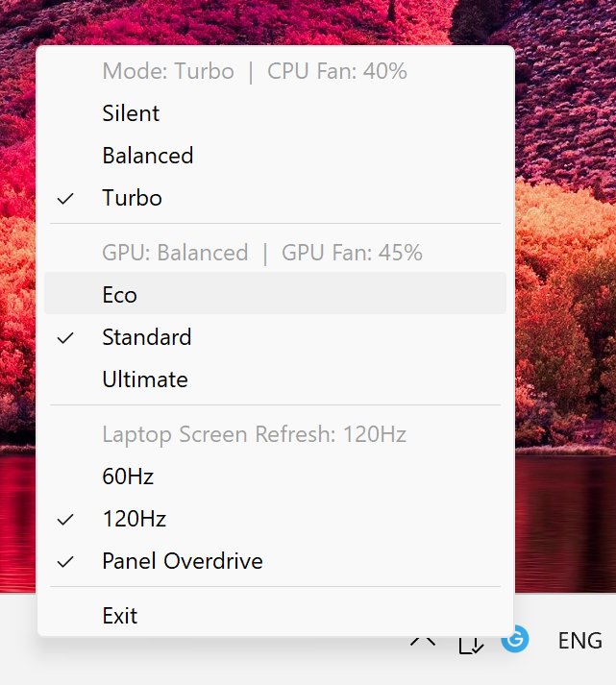Set screen refresh to 60Hz
616x685 pixels.
(128, 477)
